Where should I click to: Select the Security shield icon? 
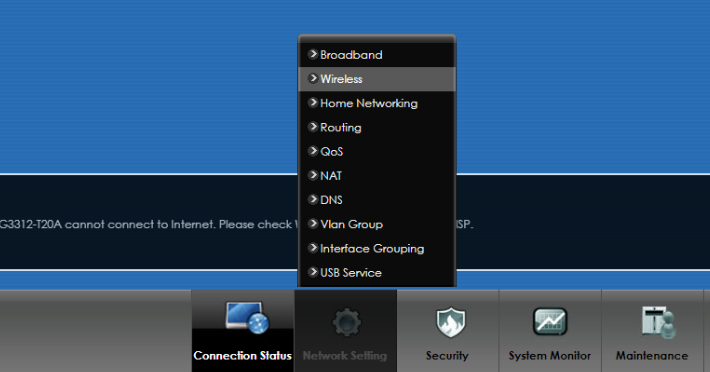pyautogui.click(x=451, y=322)
